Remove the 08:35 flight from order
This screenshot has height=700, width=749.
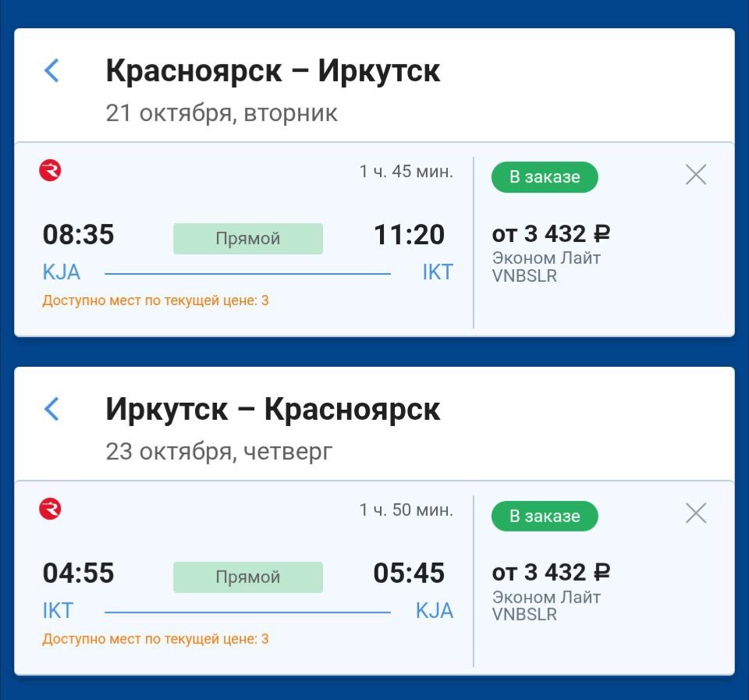[695, 175]
